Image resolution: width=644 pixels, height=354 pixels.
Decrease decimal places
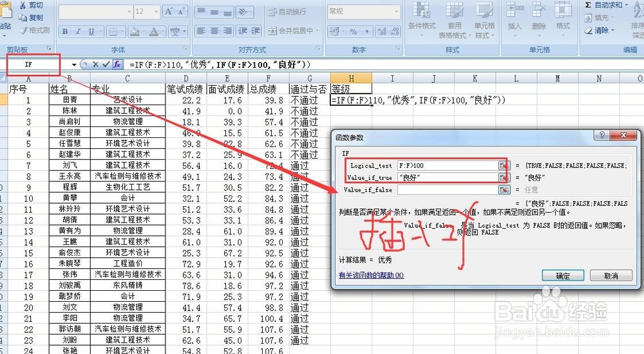click(x=395, y=31)
